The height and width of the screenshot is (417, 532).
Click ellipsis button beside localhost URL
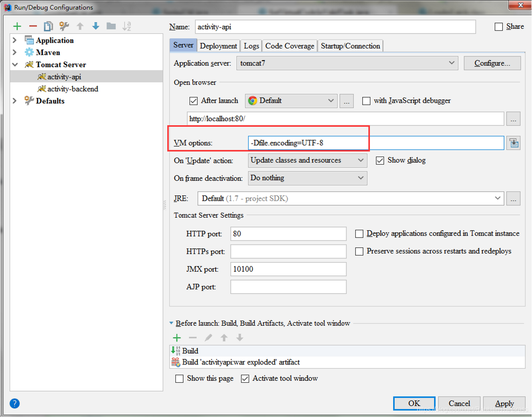pos(513,119)
